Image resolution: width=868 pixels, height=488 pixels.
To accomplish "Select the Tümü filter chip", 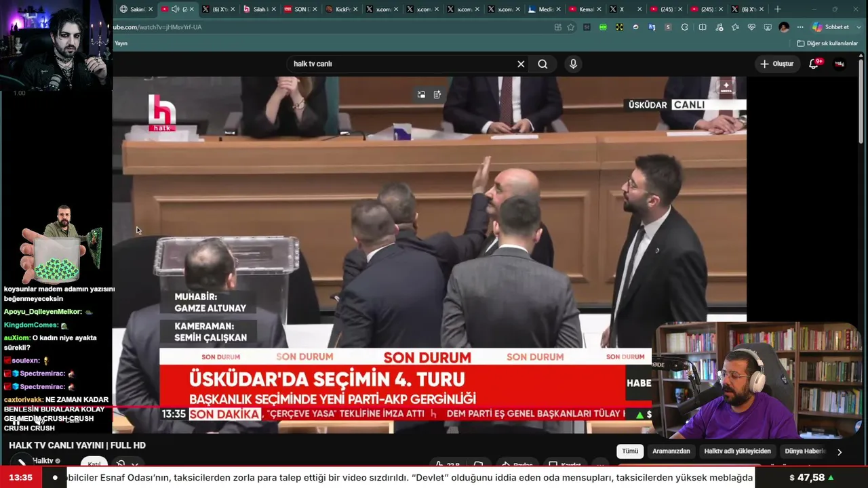I will click(x=630, y=451).
